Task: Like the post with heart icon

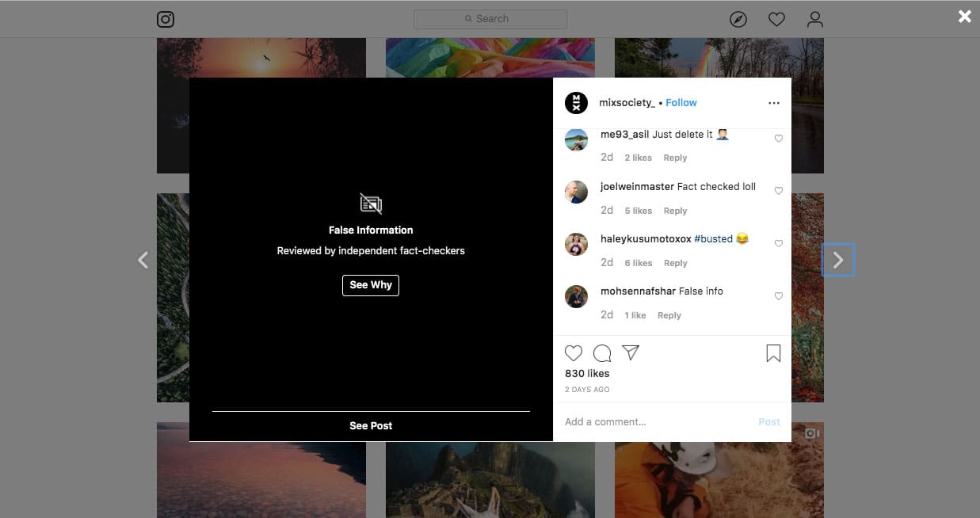Action: pos(574,353)
